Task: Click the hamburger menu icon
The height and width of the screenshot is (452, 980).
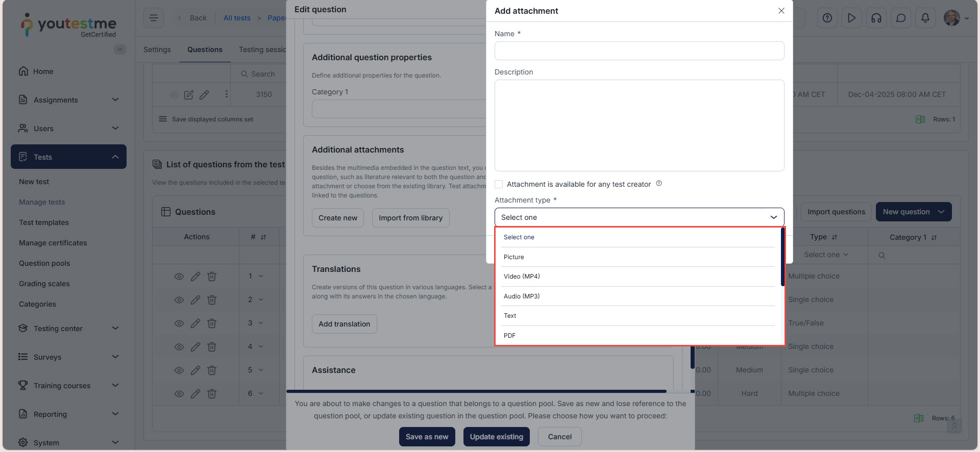Action: pos(153,18)
